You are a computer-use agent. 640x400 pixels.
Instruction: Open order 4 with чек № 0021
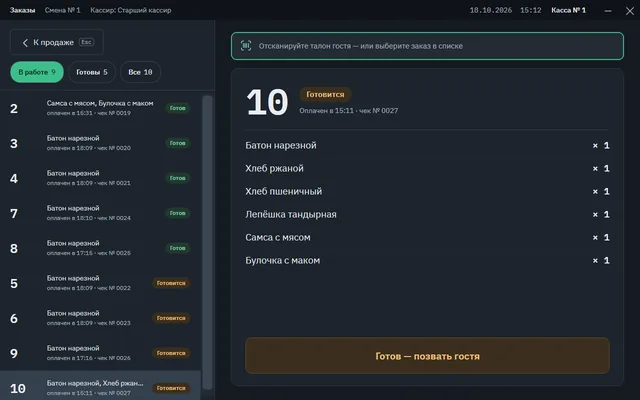100,178
